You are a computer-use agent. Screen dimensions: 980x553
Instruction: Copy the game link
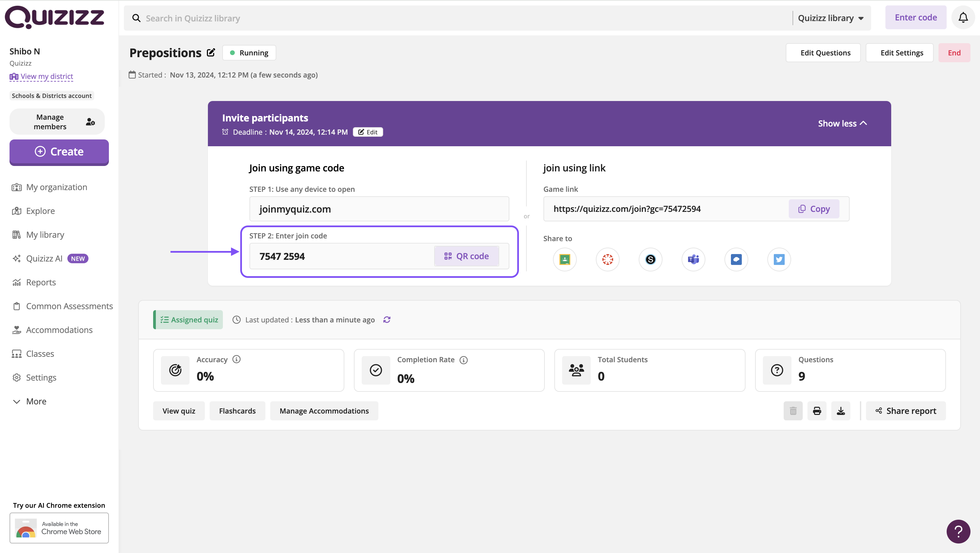(x=814, y=209)
